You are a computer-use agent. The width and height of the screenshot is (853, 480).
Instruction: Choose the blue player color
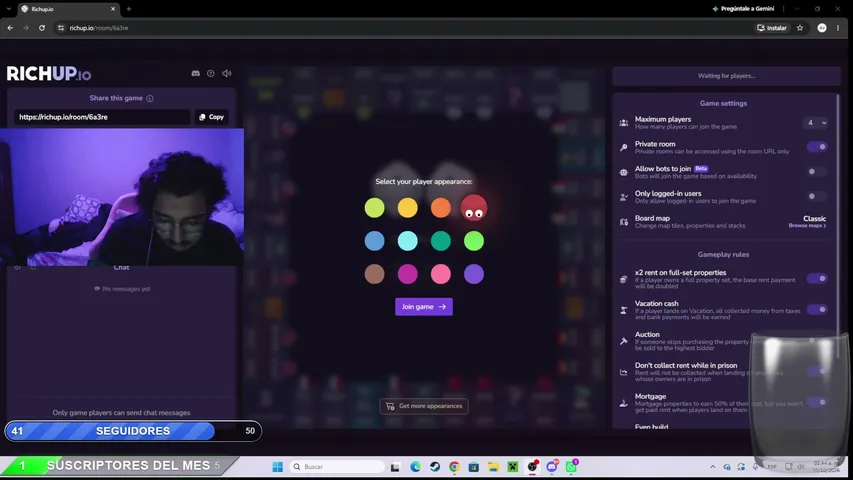(x=374, y=241)
